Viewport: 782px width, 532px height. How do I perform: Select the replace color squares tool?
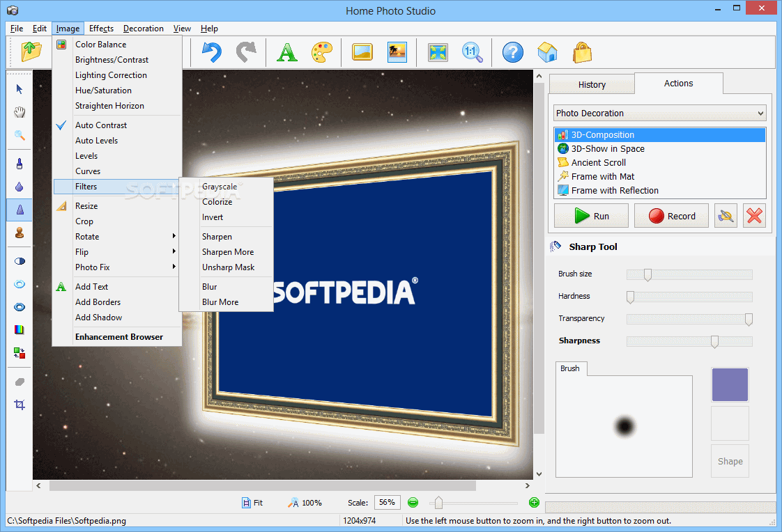tap(20, 352)
